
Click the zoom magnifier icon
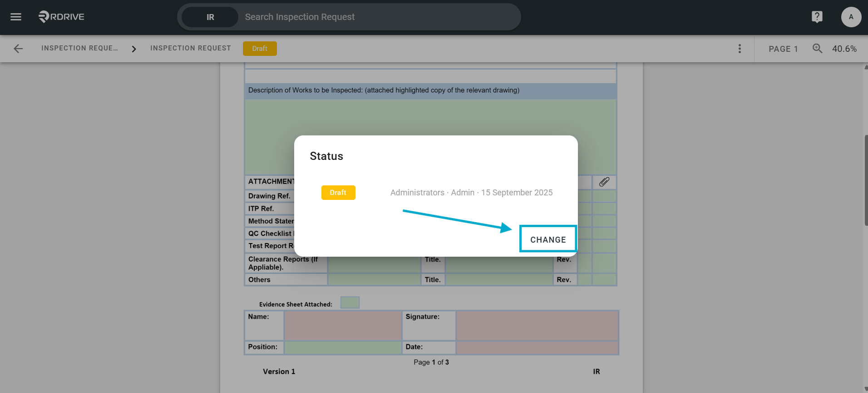point(817,48)
